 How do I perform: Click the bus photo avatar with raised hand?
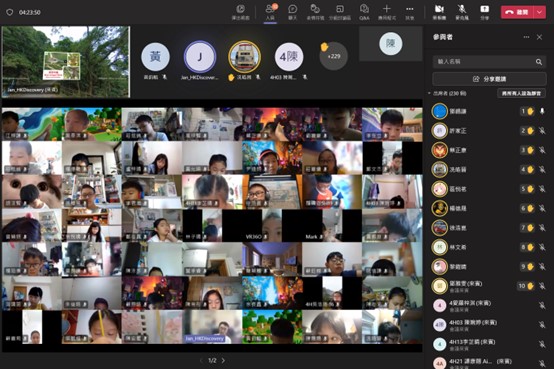244,57
